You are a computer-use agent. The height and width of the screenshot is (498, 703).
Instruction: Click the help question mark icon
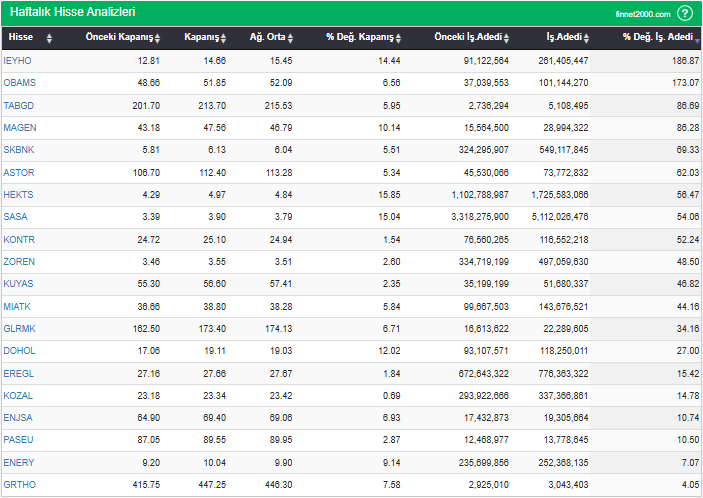click(x=685, y=13)
